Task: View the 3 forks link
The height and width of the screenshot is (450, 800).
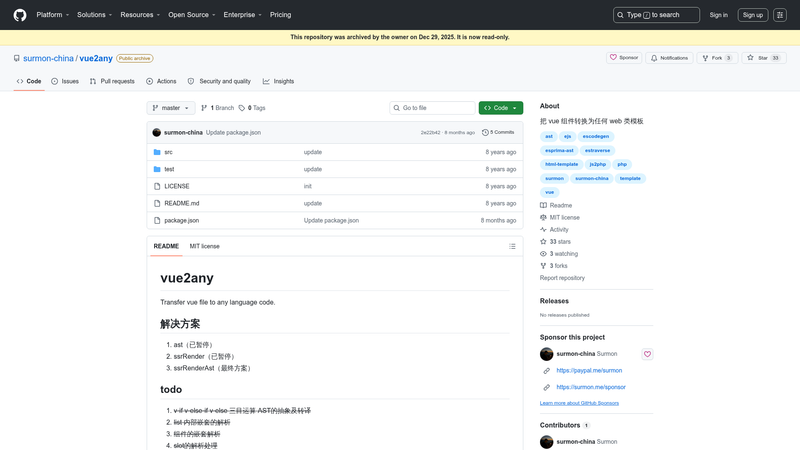Action: [554, 266]
